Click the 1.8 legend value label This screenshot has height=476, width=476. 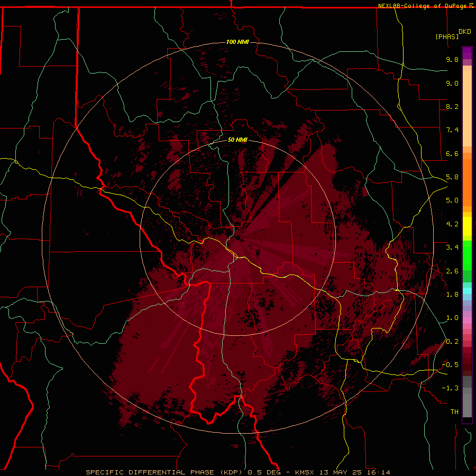coord(452,295)
